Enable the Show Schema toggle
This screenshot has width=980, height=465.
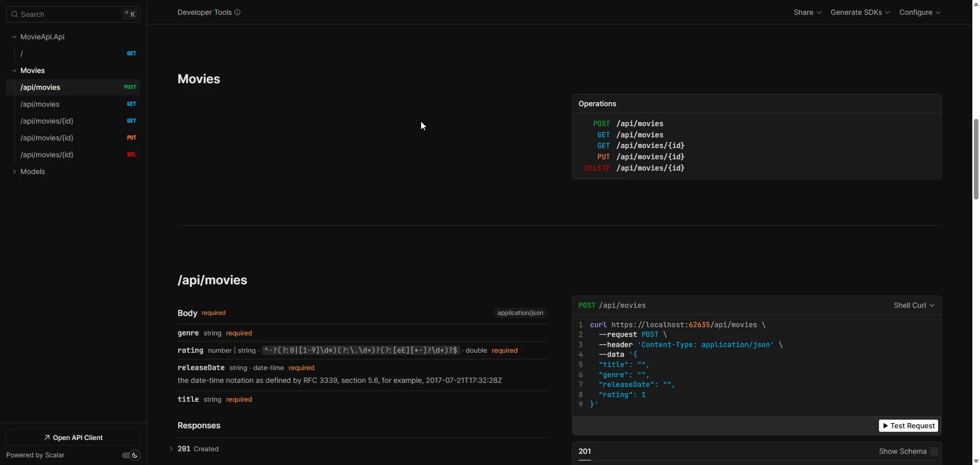click(935, 451)
